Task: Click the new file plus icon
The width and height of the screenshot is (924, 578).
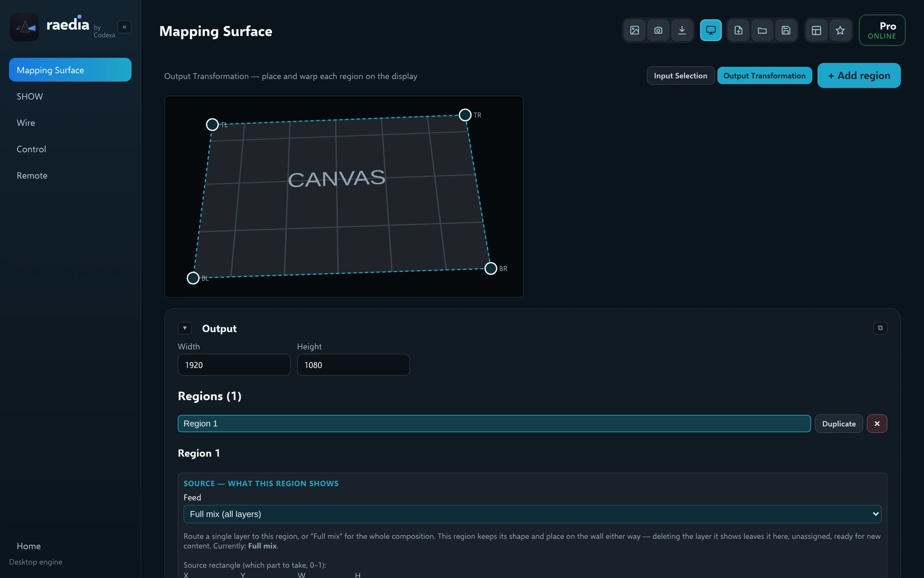Action: (738, 30)
